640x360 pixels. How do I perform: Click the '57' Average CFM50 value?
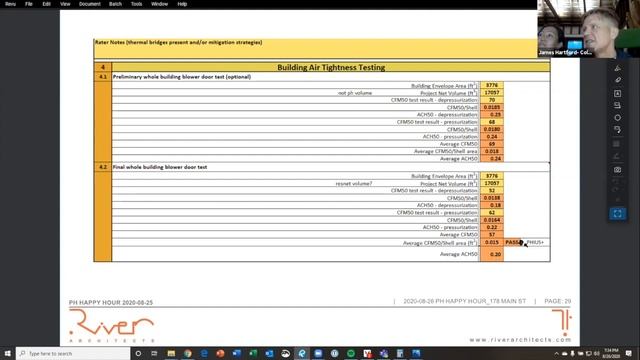pos(492,235)
